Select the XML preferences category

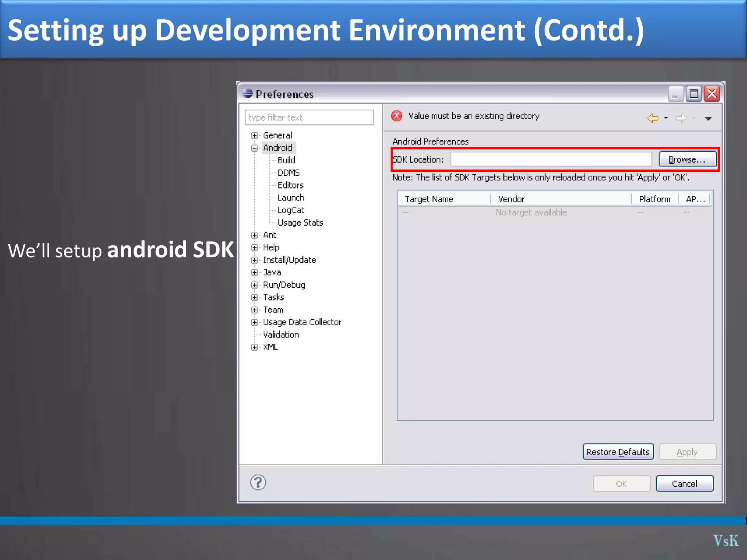coord(270,347)
